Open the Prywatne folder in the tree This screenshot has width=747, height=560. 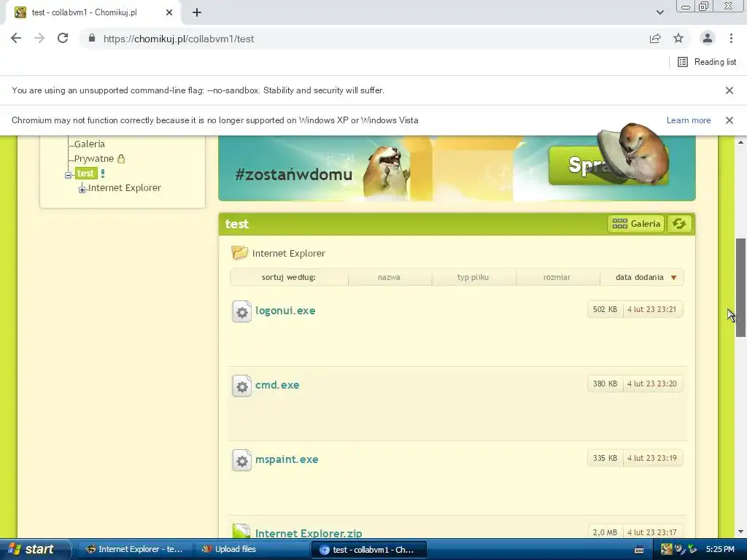94,158
